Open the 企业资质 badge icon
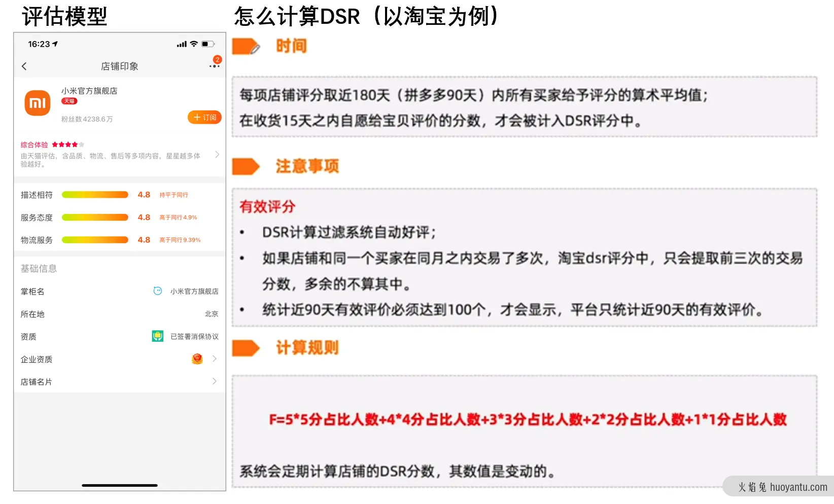834x504 pixels. 197,359
